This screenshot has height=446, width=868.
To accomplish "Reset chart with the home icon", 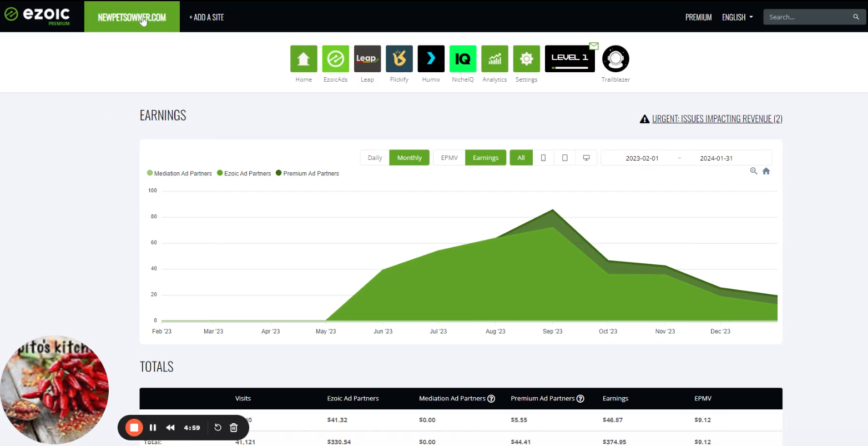I will click(766, 171).
